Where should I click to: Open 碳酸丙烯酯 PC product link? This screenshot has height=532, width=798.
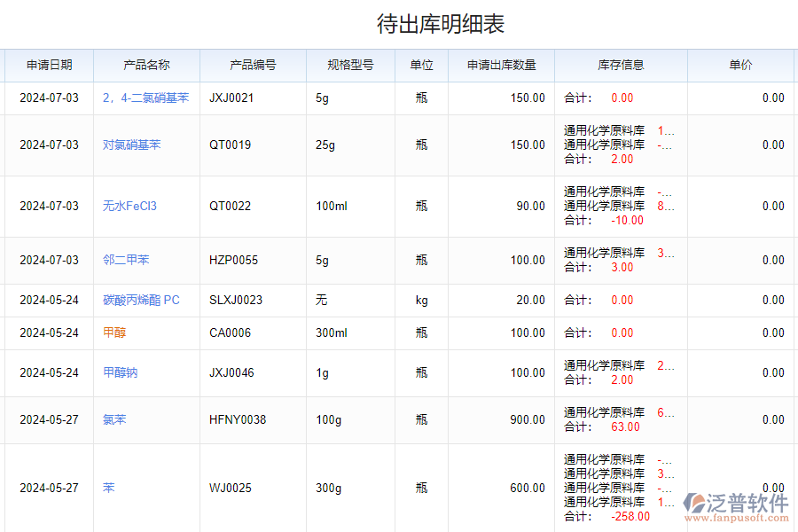coord(142,300)
